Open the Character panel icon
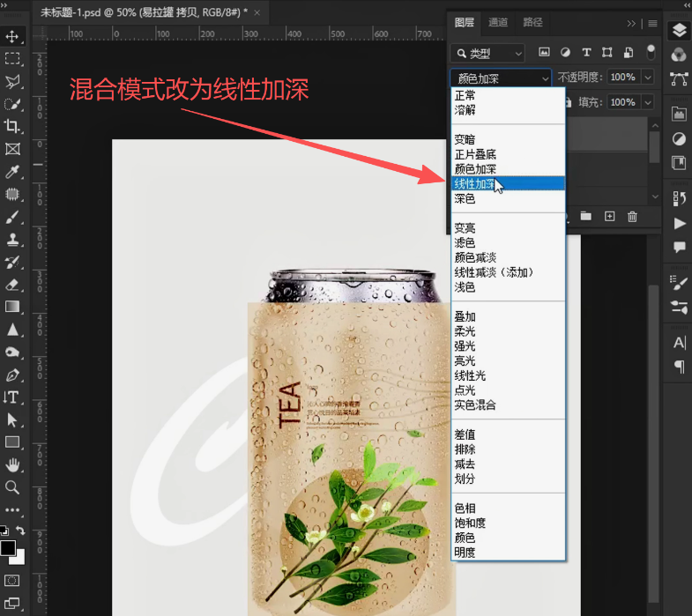The image size is (692, 616). pos(679,343)
